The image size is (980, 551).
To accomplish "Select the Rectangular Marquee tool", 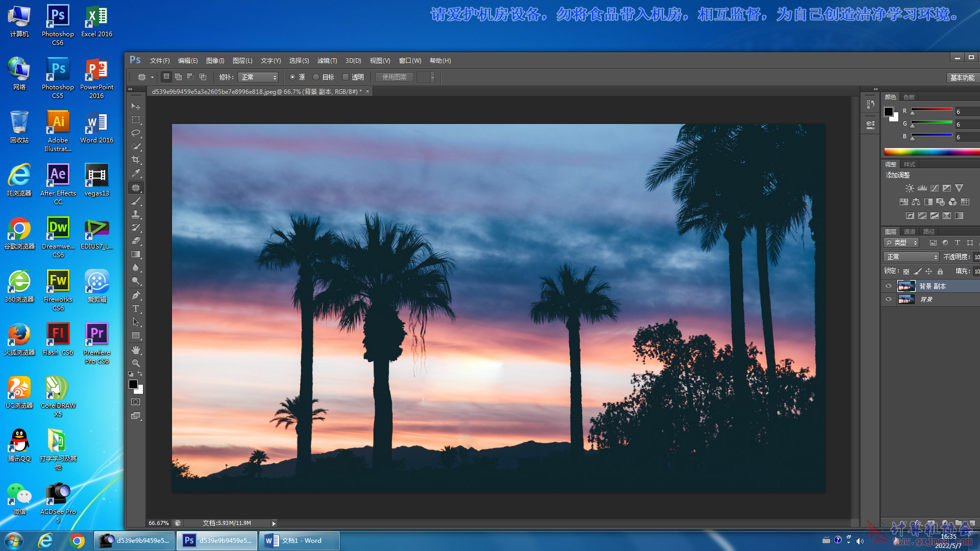I will tap(136, 120).
